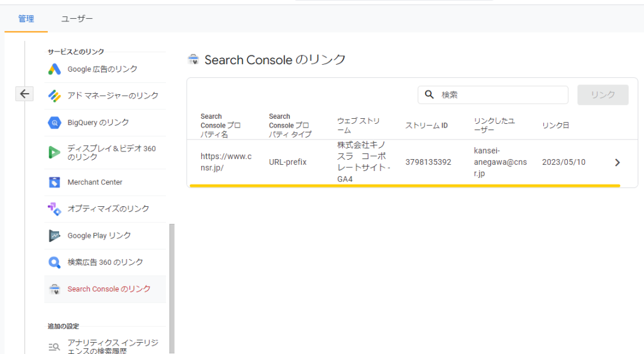Select the Search Console のリンク menu item
This screenshot has height=354, width=644.
[x=105, y=289]
